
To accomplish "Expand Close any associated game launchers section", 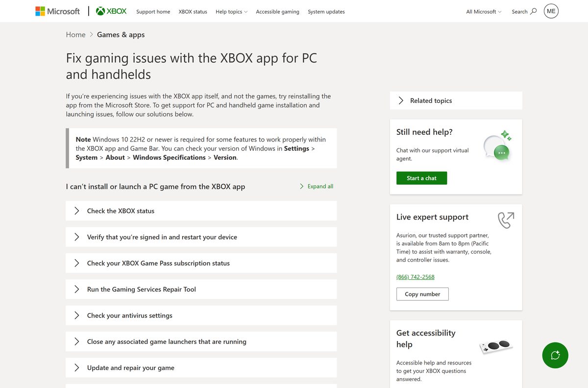I will click(201, 341).
